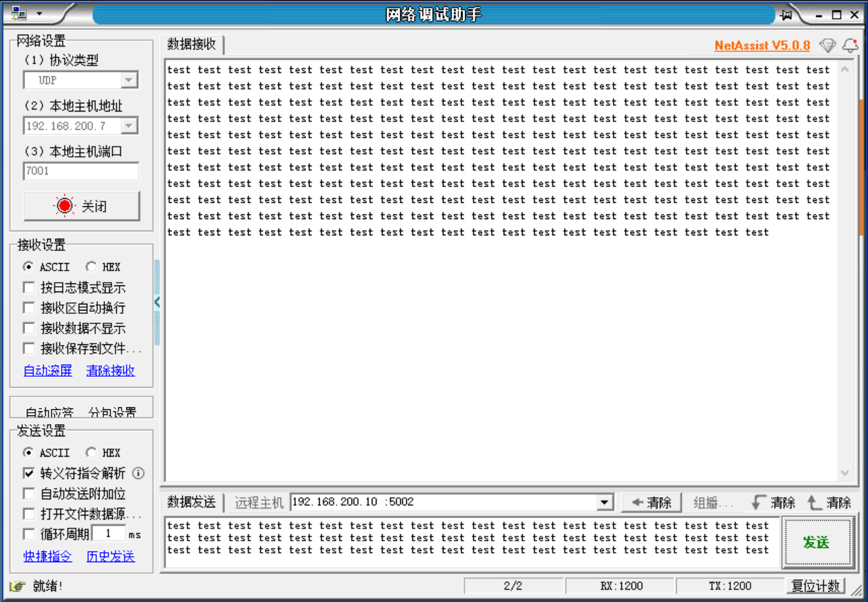Open the 本地主机地址 dropdown

click(129, 126)
